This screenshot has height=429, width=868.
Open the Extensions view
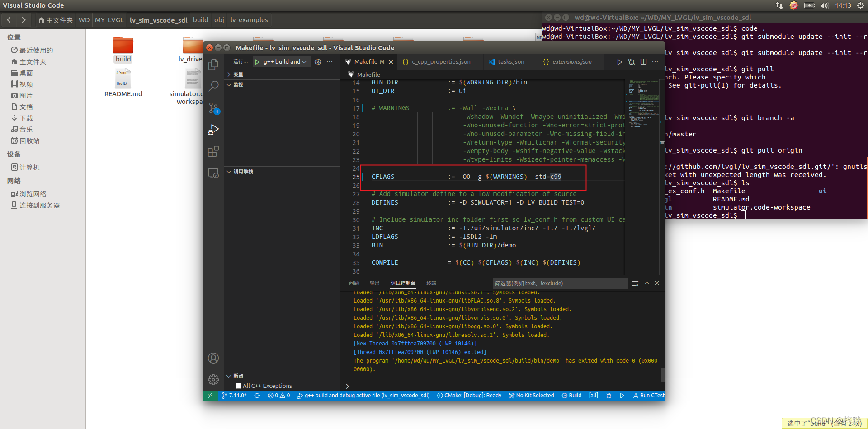[213, 151]
